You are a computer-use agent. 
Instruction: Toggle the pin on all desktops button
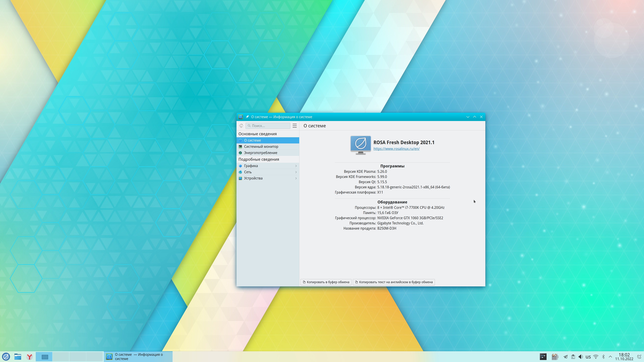pyautogui.click(x=247, y=117)
